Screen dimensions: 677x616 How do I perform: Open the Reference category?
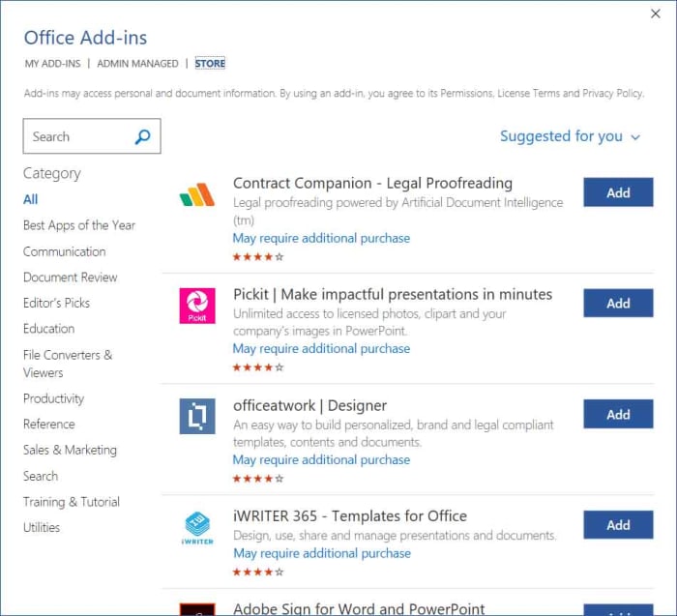[x=49, y=425]
